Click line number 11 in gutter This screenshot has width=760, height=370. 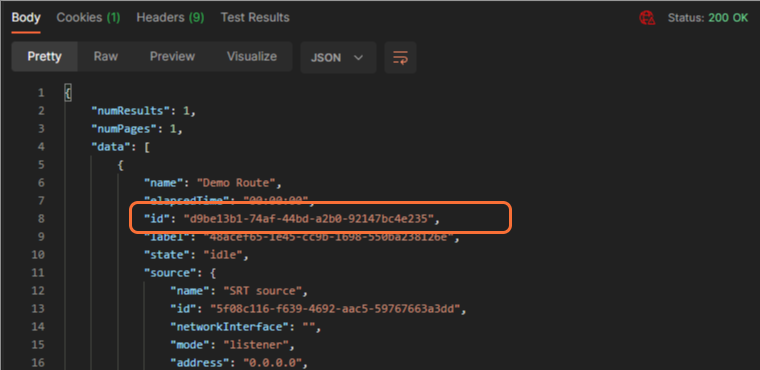[38, 273]
